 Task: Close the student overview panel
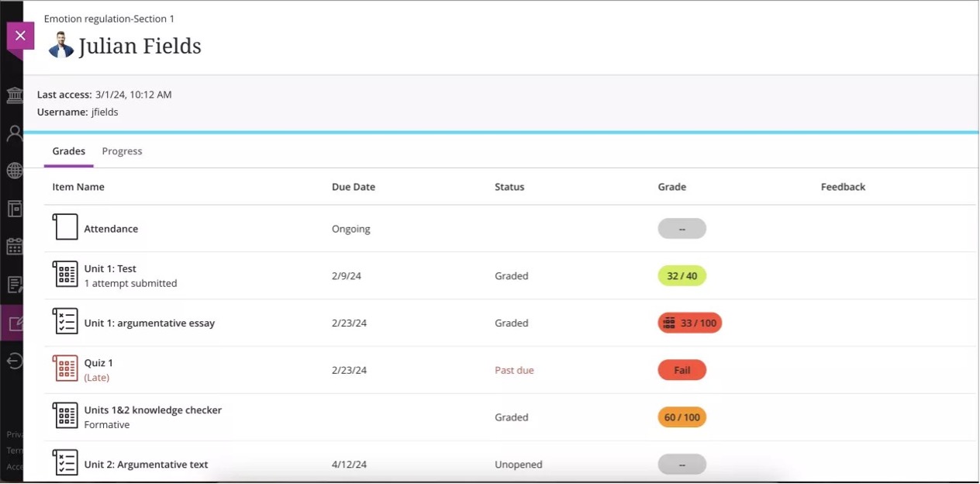20,36
